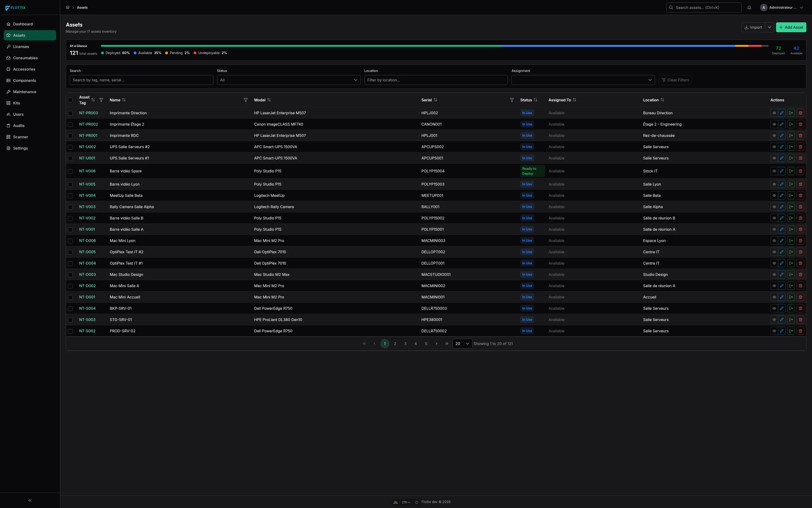Sort table by Status column
This screenshot has height=508, width=812.
point(535,100)
